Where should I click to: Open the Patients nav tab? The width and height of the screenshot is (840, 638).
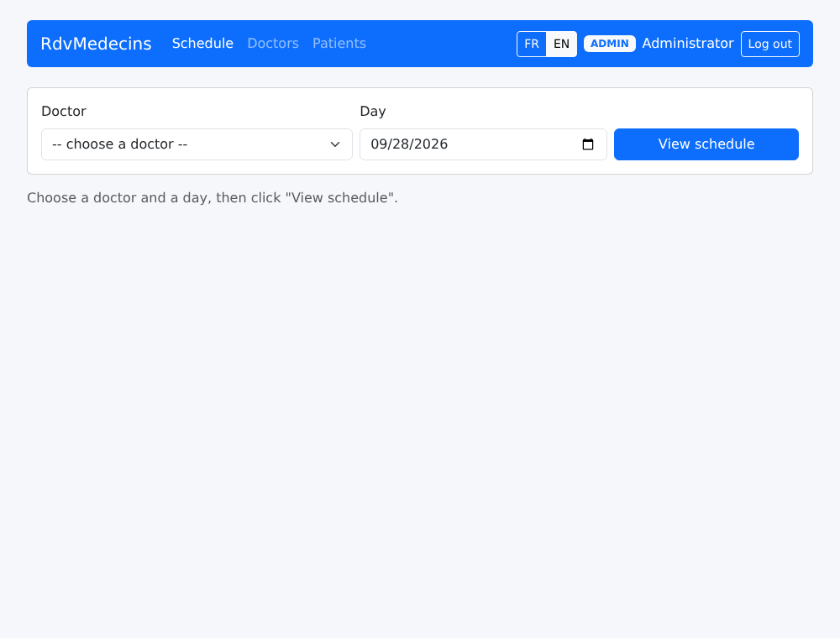(x=339, y=44)
